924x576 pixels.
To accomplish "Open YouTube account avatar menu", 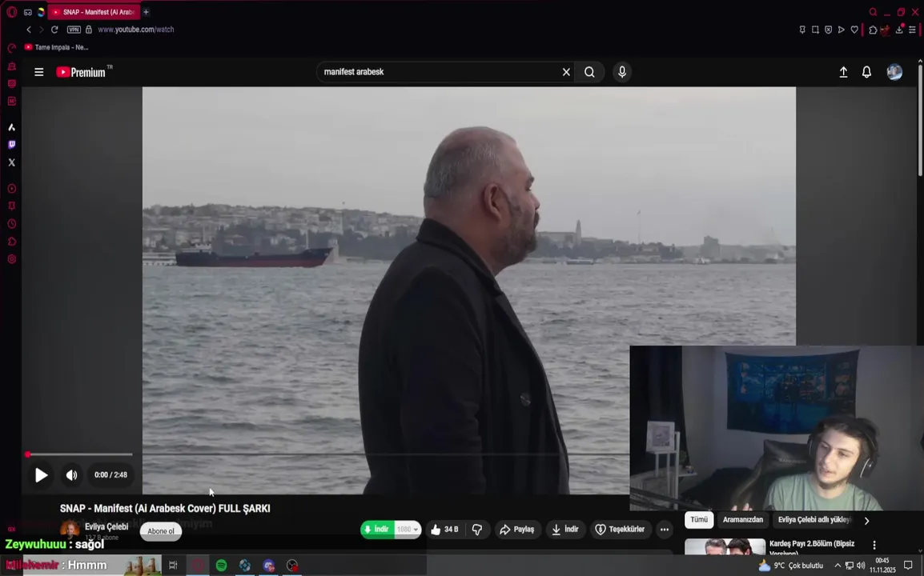I will 894,72.
